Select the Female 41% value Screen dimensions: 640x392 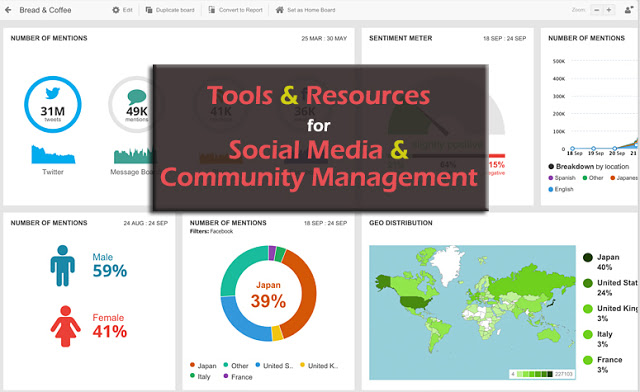(x=110, y=331)
